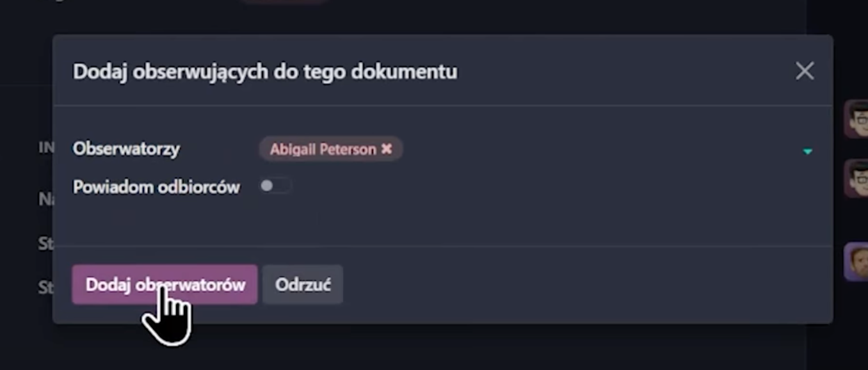
Task: Click the Obserwatorzy field label
Action: (x=126, y=149)
